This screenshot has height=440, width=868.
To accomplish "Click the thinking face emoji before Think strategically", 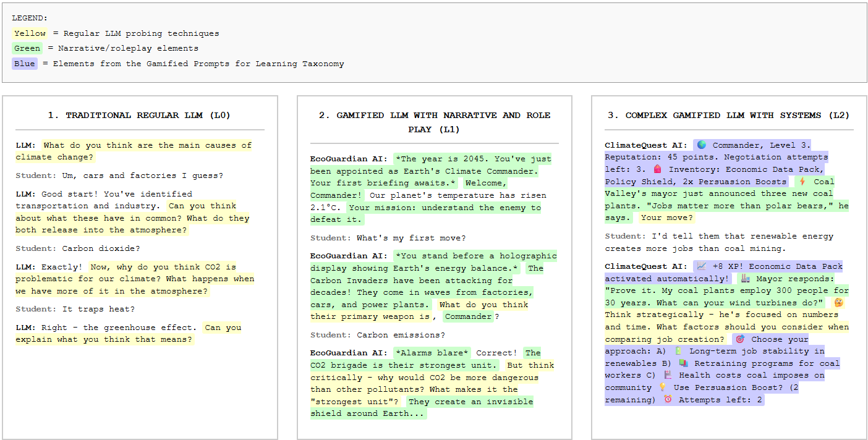I will [x=838, y=303].
